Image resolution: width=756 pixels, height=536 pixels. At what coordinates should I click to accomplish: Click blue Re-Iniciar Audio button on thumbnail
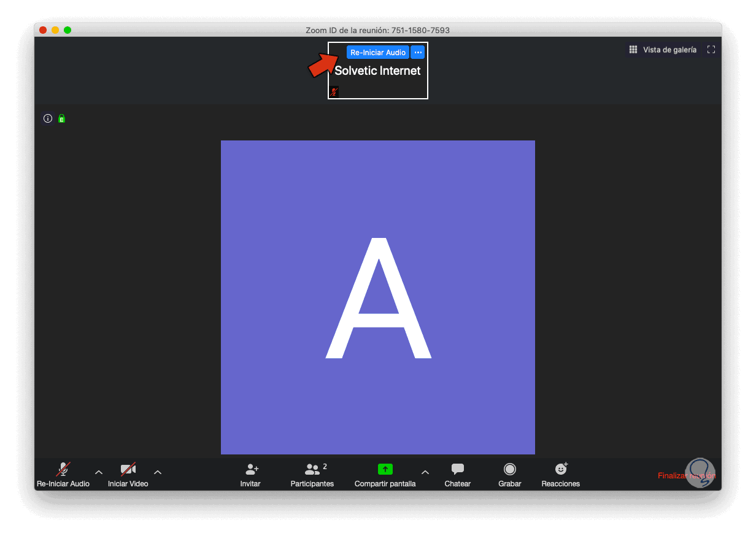coord(378,53)
